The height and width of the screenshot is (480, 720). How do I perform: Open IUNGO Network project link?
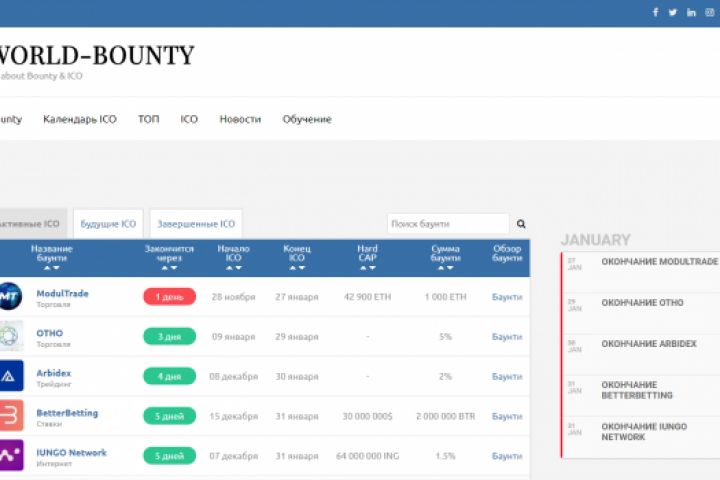click(x=71, y=452)
